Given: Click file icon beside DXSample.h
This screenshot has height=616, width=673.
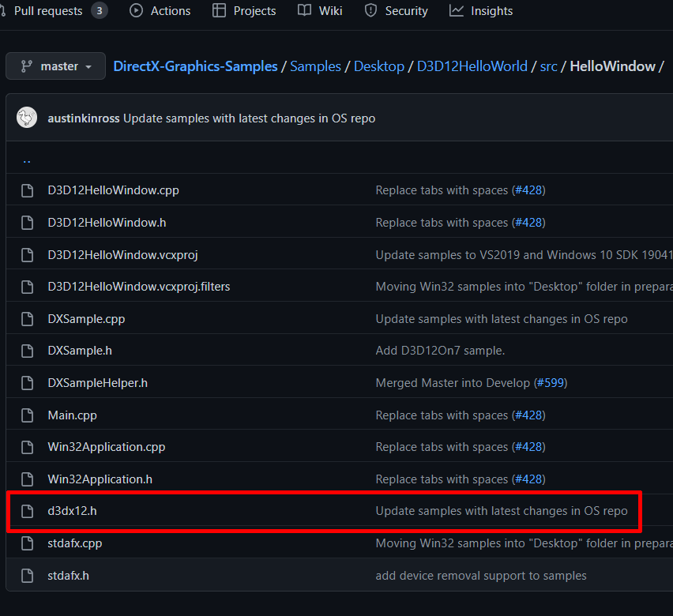Looking at the screenshot, I should (x=27, y=351).
